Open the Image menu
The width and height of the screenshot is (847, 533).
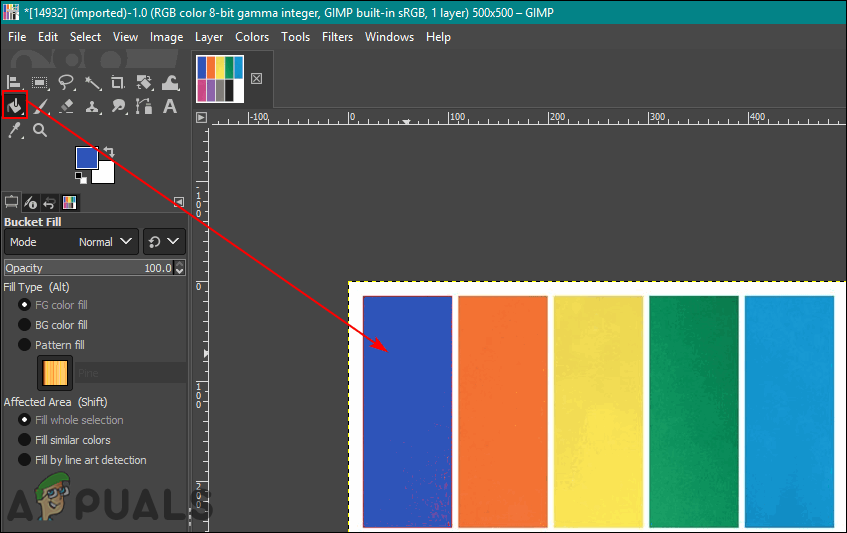166,37
